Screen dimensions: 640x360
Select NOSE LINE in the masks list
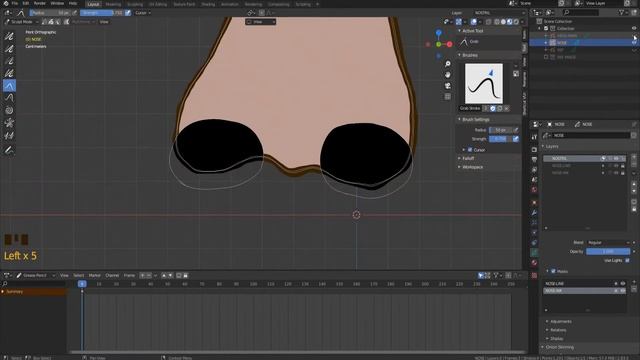coord(584,283)
